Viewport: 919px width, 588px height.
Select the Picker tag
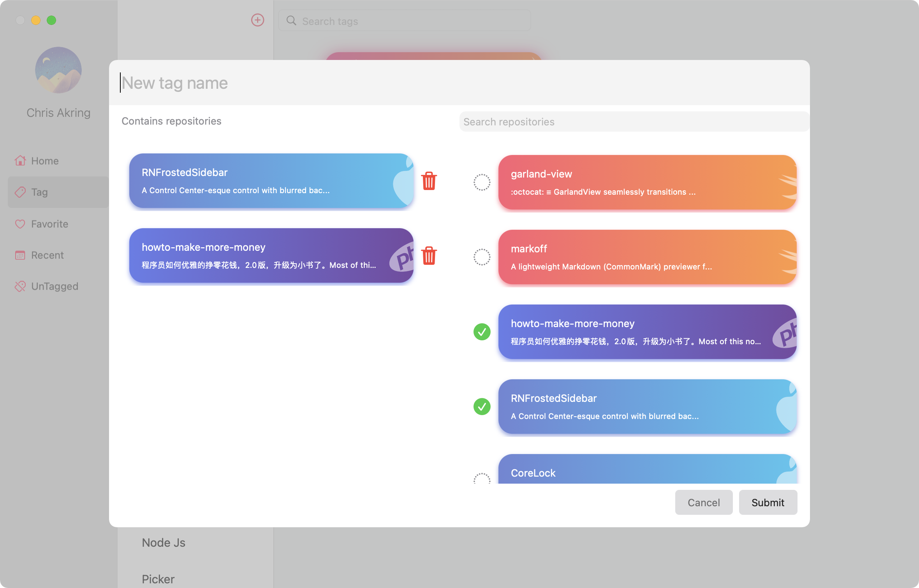tap(158, 579)
